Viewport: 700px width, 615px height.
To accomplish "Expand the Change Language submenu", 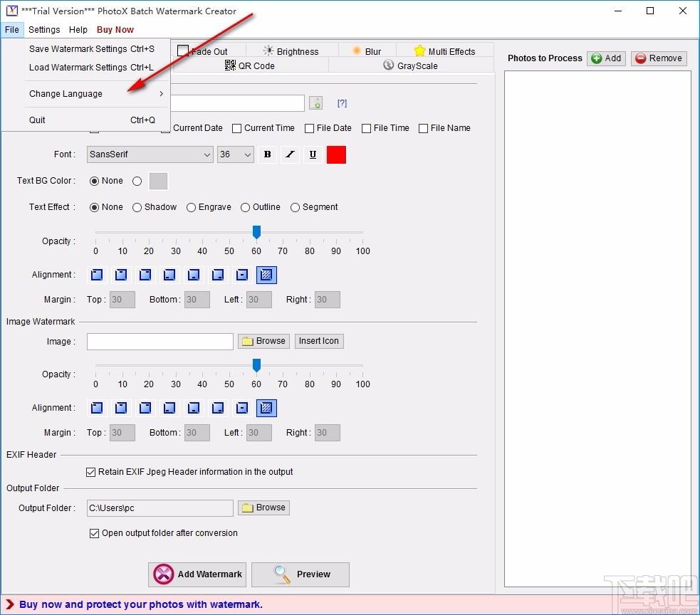I will tap(97, 94).
